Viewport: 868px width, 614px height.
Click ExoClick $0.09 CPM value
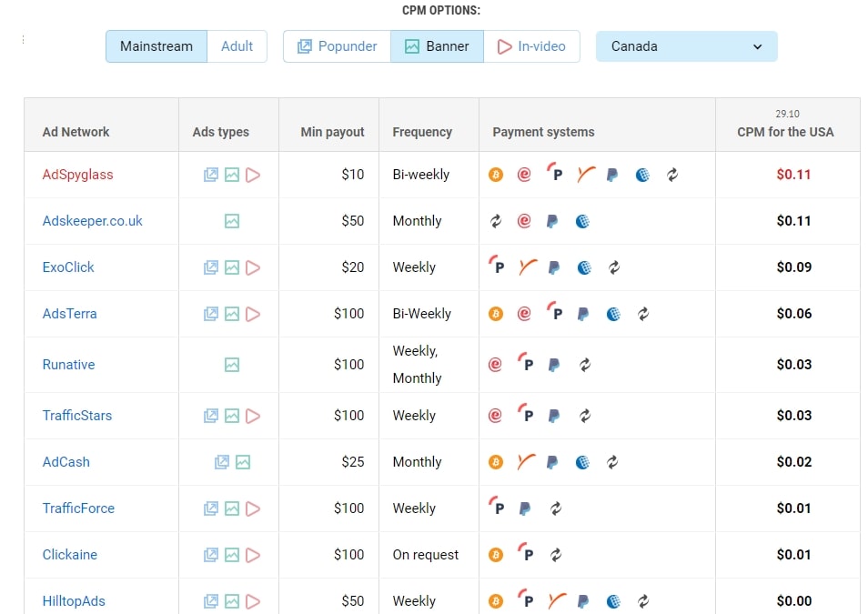[x=793, y=267]
